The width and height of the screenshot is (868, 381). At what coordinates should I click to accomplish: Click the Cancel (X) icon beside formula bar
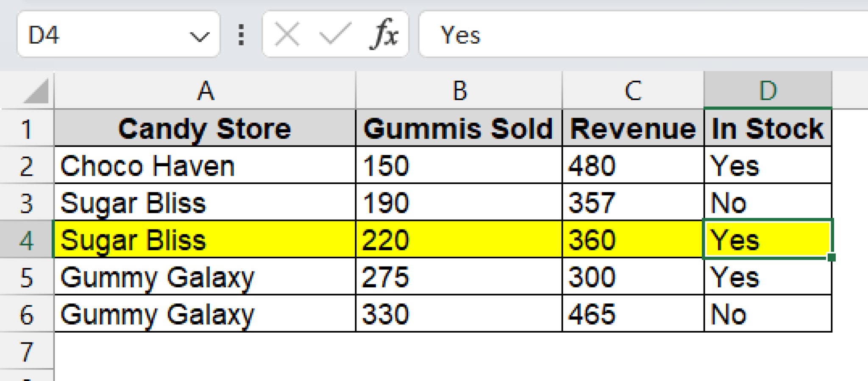tap(287, 34)
